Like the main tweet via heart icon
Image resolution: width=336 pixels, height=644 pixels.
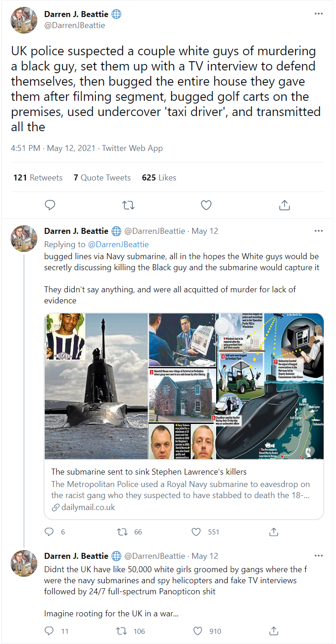[x=206, y=205]
